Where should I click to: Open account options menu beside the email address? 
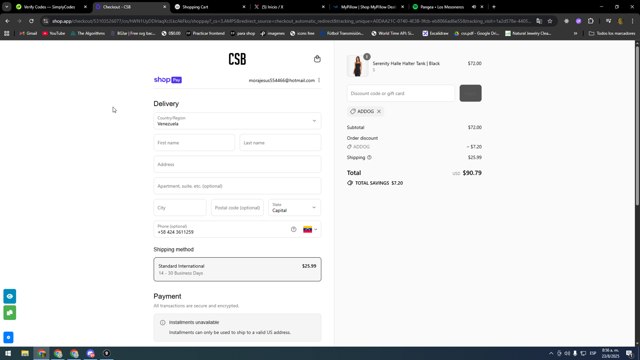pos(319,80)
